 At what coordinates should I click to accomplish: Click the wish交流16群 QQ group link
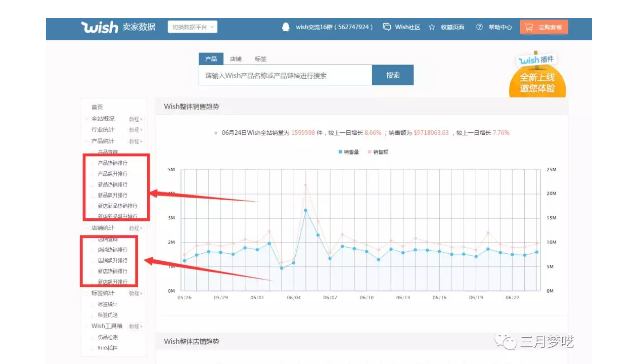click(334, 27)
